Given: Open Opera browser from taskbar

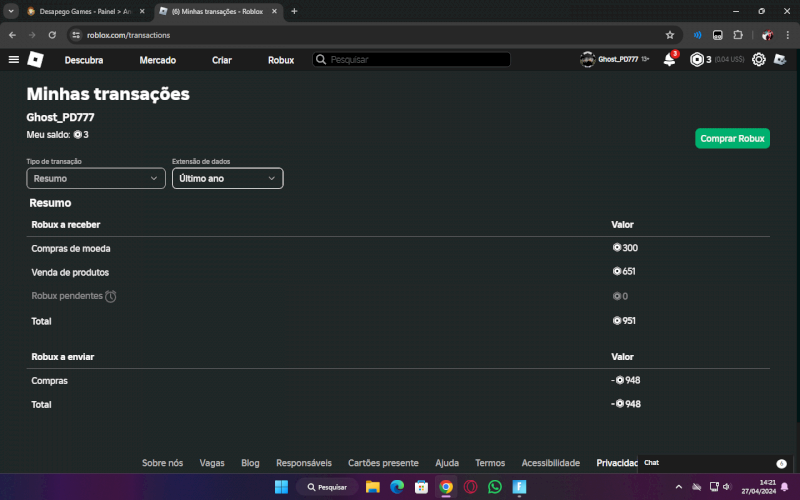Looking at the screenshot, I should (470, 487).
